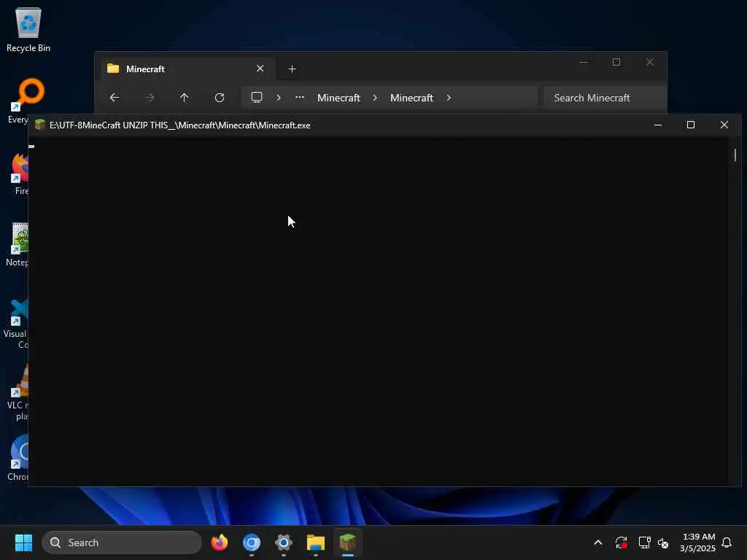Click the sync status tray icon
The height and width of the screenshot is (560, 747).
[622, 542]
